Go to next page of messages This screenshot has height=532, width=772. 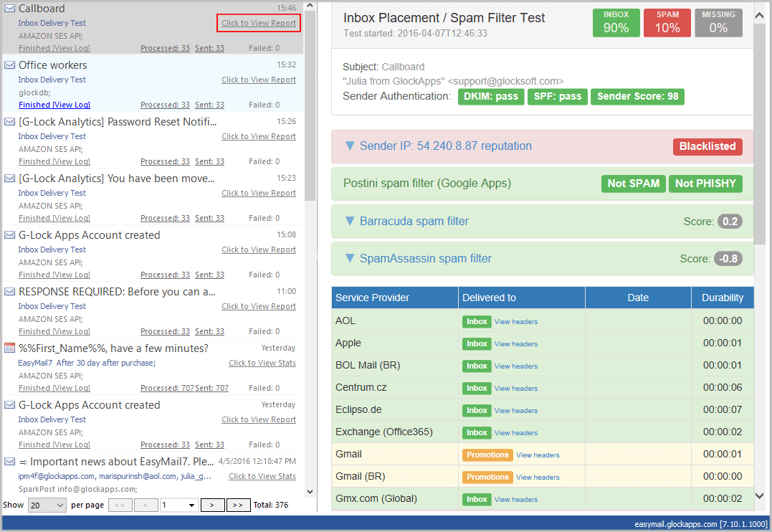pyautogui.click(x=212, y=505)
